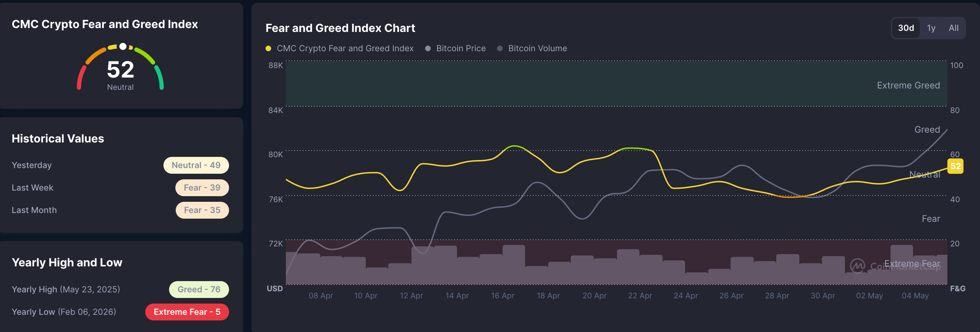Click the Yearly High and Low heading
Image resolution: width=980 pixels, height=332 pixels.
click(67, 262)
